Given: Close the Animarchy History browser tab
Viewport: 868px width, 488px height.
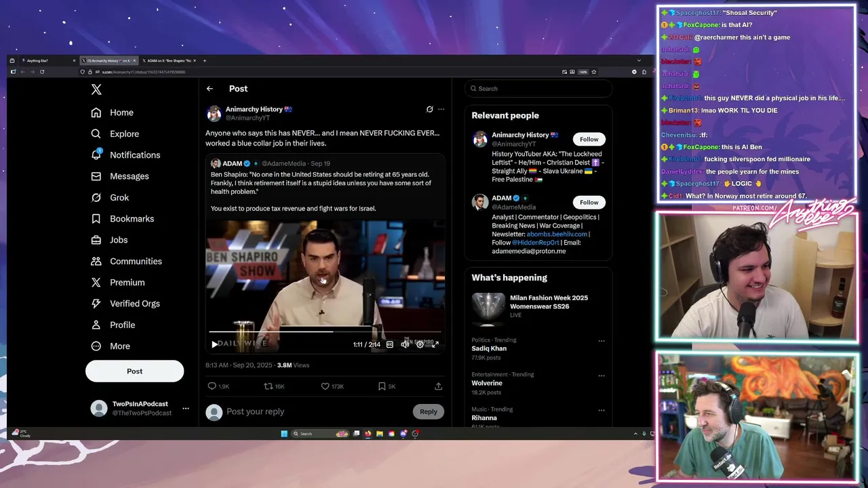Looking at the screenshot, I should [x=134, y=61].
